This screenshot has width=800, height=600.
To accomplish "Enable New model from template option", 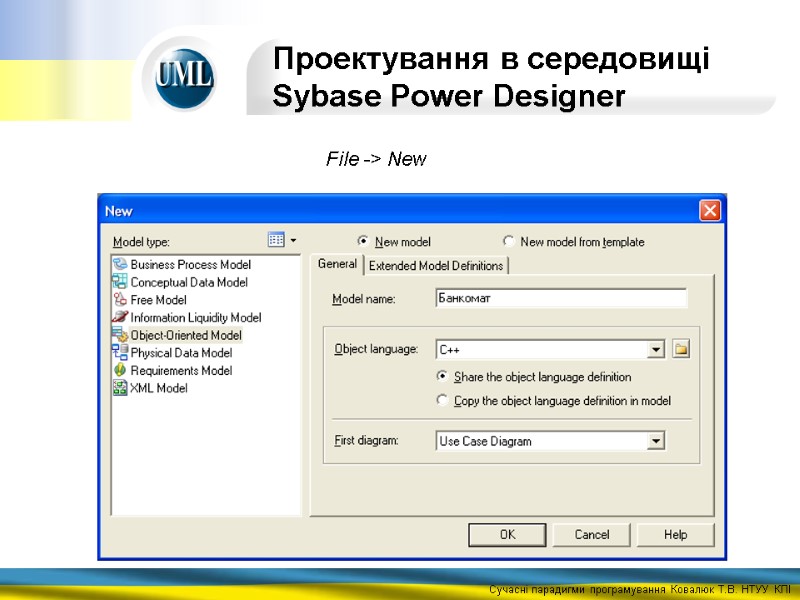I will click(509, 241).
